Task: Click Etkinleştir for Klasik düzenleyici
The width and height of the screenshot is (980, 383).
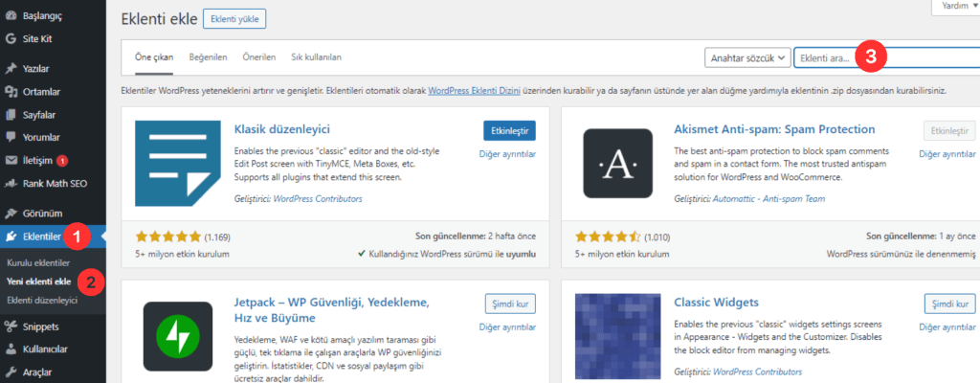Action: click(x=509, y=131)
